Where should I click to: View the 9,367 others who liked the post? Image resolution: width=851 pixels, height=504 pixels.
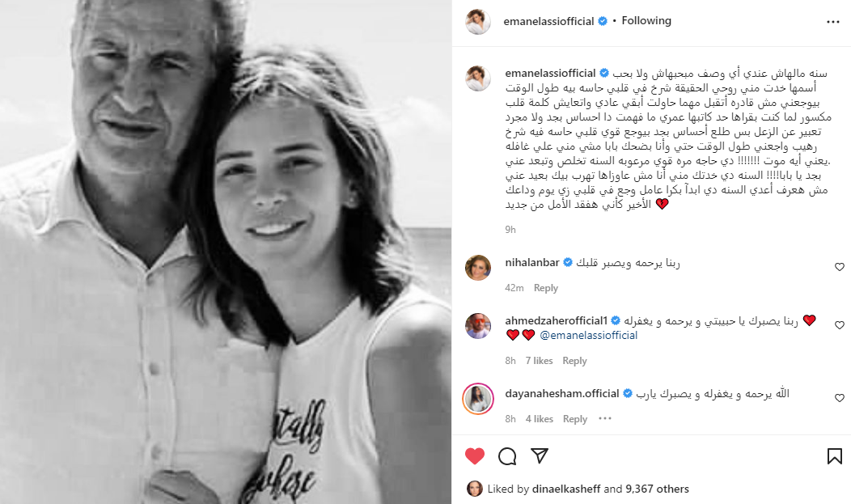click(x=657, y=489)
